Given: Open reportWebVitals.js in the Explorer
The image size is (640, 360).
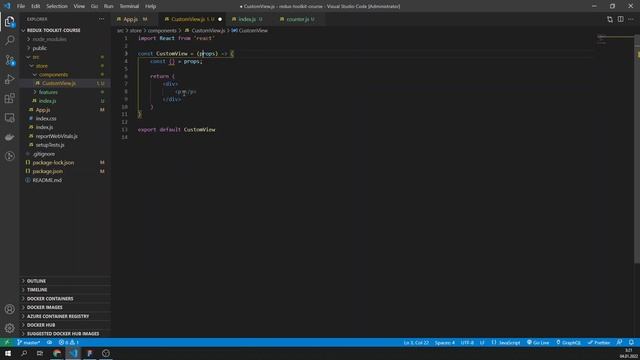Looking at the screenshot, I should click(x=65, y=136).
